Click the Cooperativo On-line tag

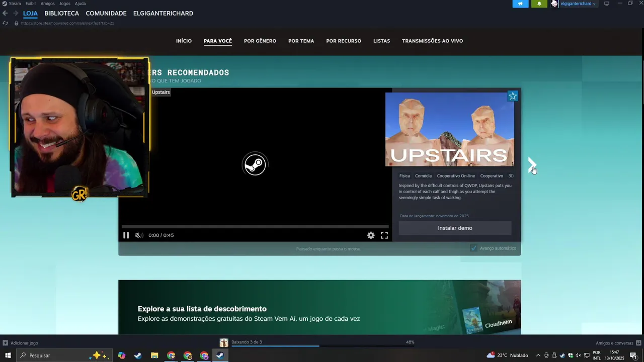(x=456, y=176)
